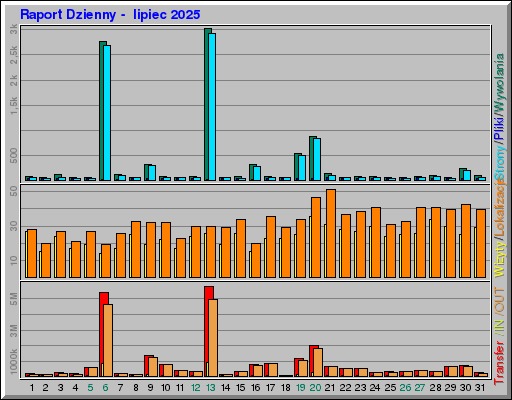This screenshot has width=512, height=400.
Task: Click the day 1 label on the x-axis
Action: pyautogui.click(x=32, y=388)
